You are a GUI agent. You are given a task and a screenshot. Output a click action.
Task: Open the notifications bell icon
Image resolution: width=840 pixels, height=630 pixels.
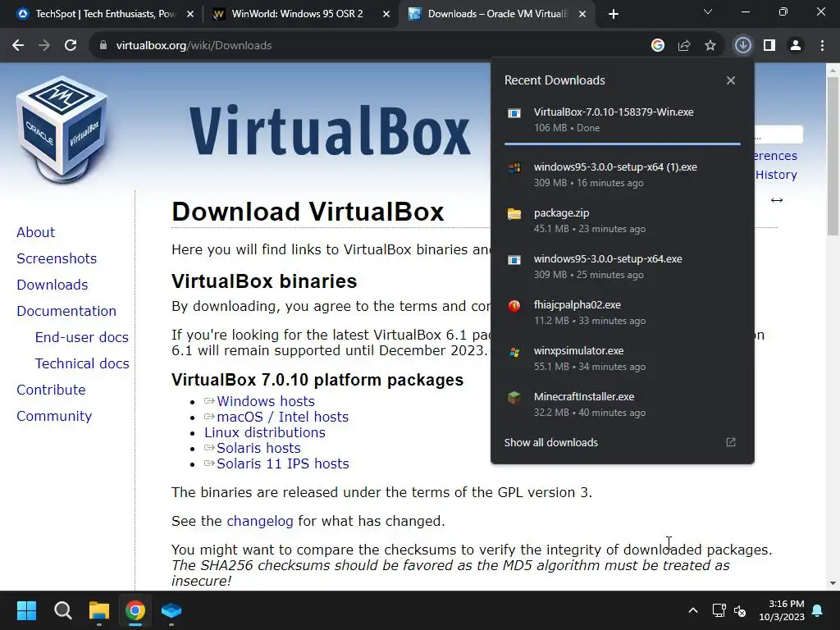(x=818, y=610)
